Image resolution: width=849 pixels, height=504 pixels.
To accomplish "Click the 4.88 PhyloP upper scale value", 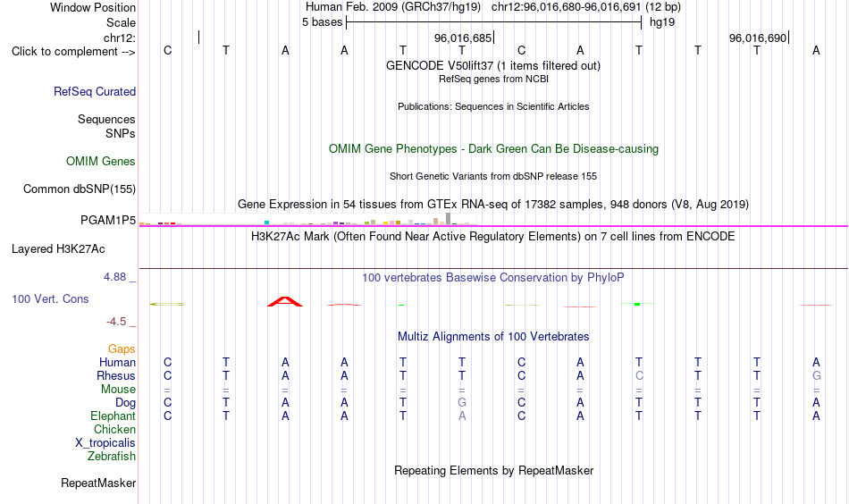I will tap(114, 277).
